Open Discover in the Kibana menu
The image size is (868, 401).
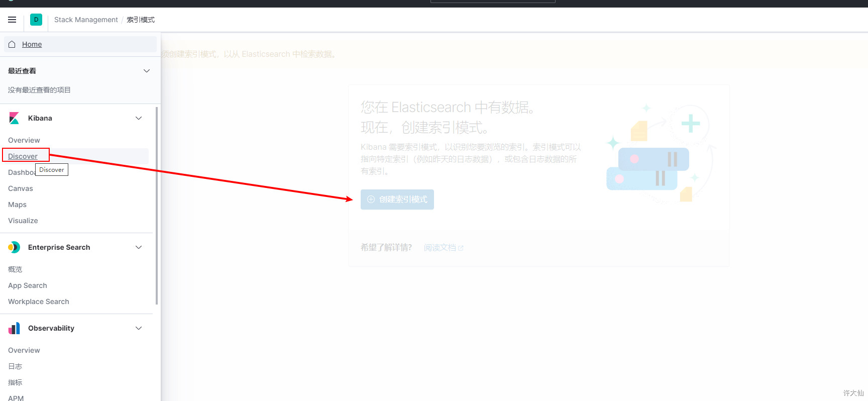pyautogui.click(x=23, y=156)
